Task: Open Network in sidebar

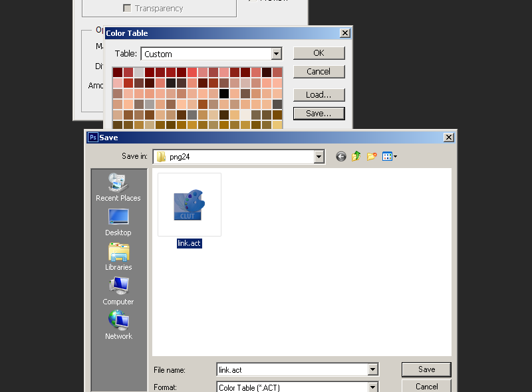Action: click(x=118, y=326)
